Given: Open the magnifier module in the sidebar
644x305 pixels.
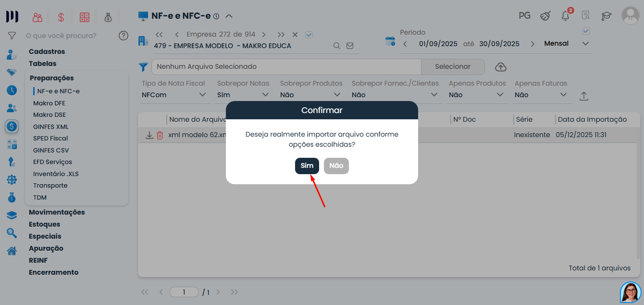Looking at the screenshot, I should tap(12, 233).
